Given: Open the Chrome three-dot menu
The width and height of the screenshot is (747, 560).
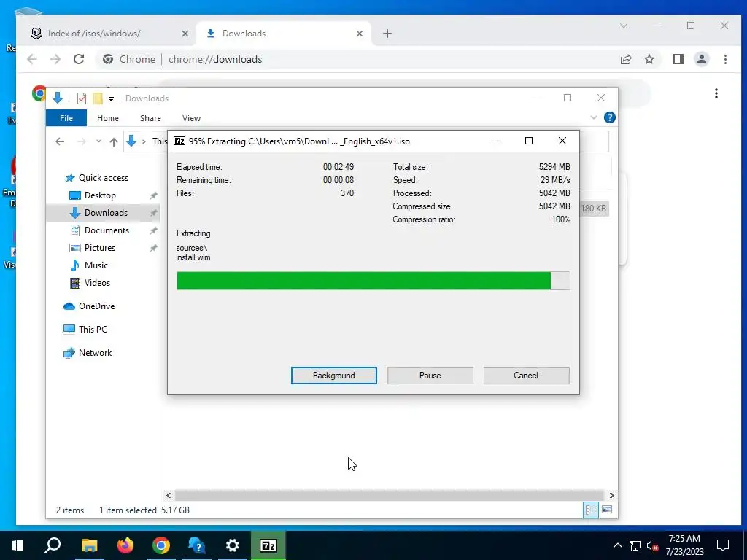Looking at the screenshot, I should tap(725, 59).
